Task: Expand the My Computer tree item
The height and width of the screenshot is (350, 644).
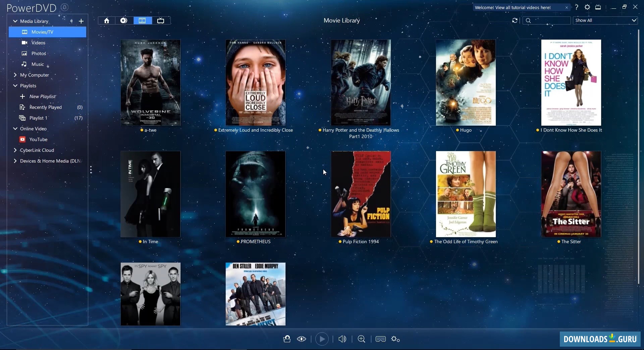Action: coord(15,75)
